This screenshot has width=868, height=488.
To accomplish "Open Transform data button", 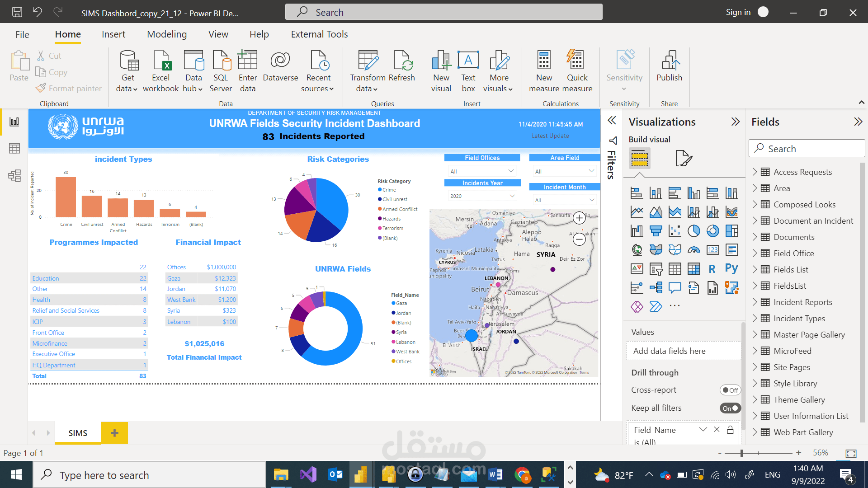I will click(x=368, y=71).
